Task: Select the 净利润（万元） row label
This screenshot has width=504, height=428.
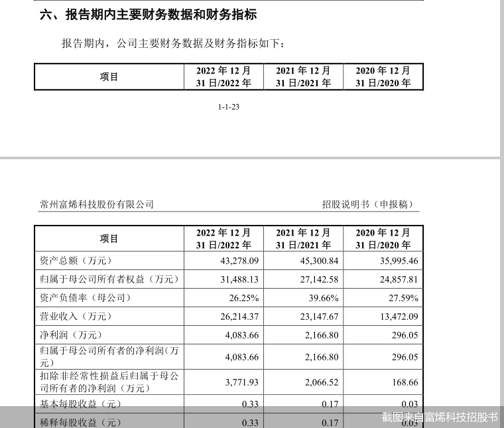Action: pos(67,335)
